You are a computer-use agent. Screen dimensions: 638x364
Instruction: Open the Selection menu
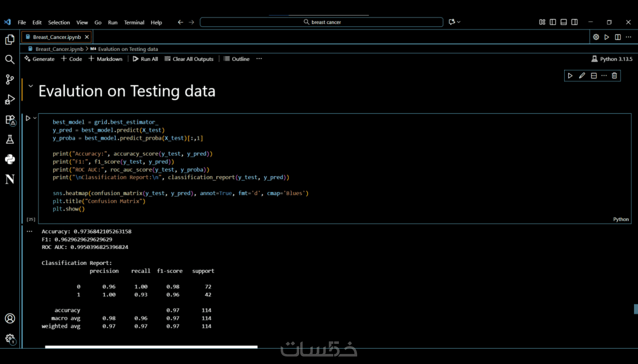click(x=59, y=22)
